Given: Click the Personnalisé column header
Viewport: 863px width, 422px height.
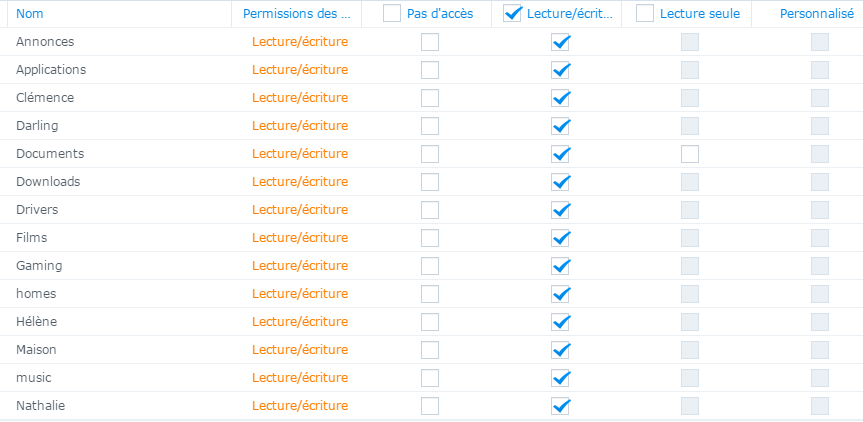Looking at the screenshot, I should (817, 14).
